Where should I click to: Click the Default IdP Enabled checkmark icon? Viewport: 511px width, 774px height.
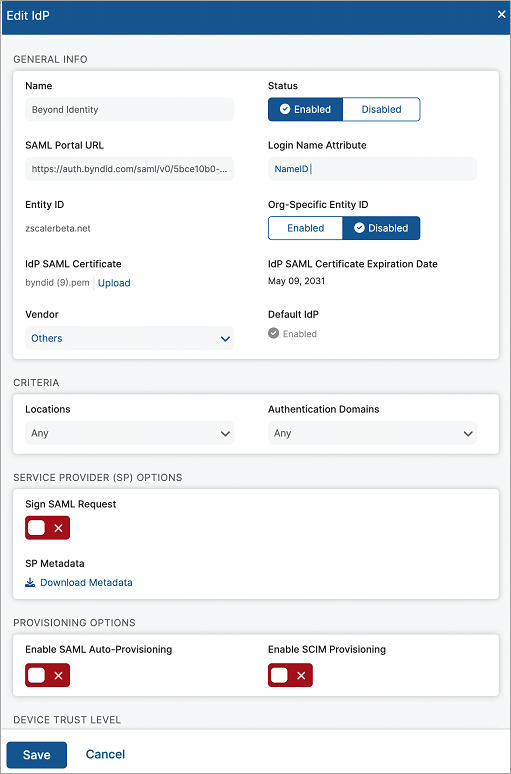pos(273,334)
